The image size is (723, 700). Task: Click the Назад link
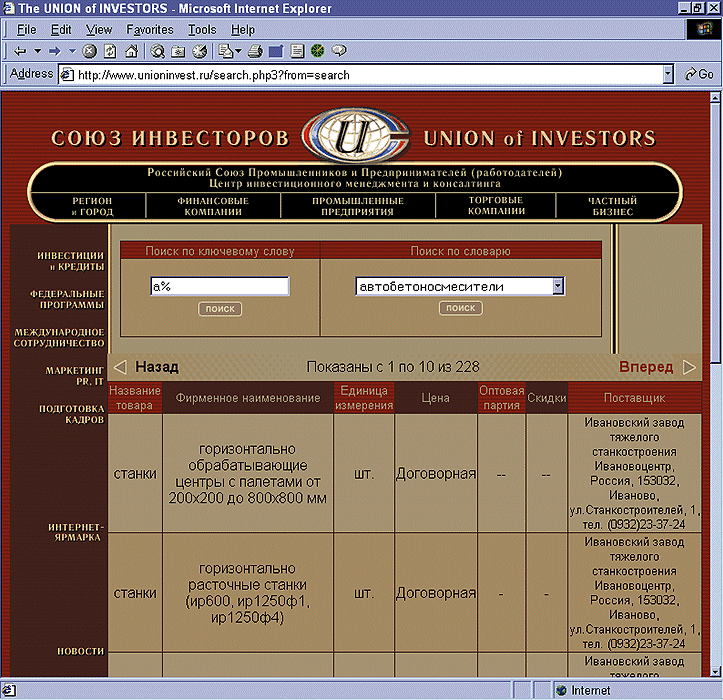click(x=157, y=367)
